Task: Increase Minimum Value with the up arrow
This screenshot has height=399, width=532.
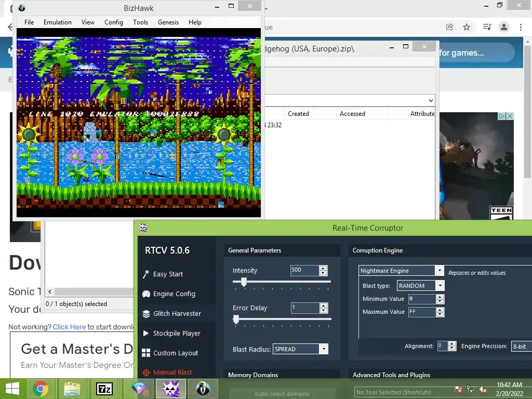Action: [440, 297]
